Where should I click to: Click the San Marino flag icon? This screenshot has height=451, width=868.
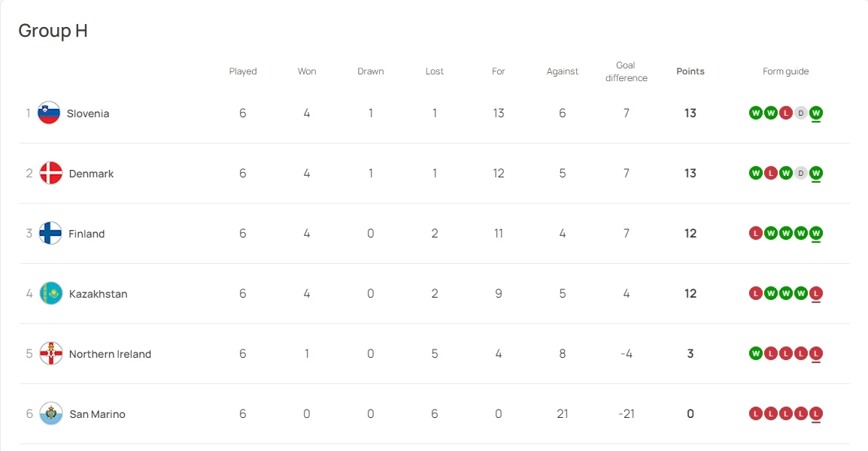(x=50, y=413)
